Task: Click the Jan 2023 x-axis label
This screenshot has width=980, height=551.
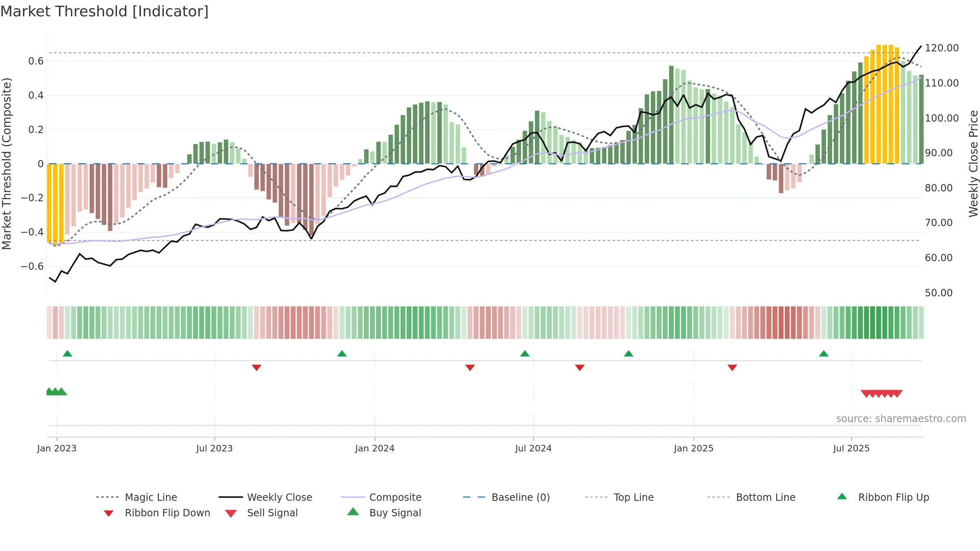Action: point(57,449)
